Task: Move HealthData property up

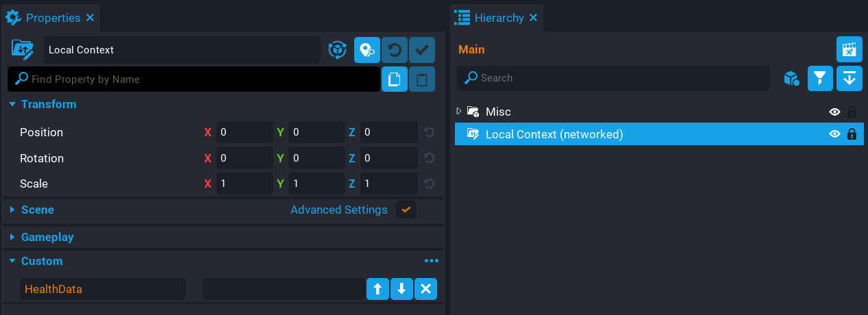Action: click(x=377, y=289)
